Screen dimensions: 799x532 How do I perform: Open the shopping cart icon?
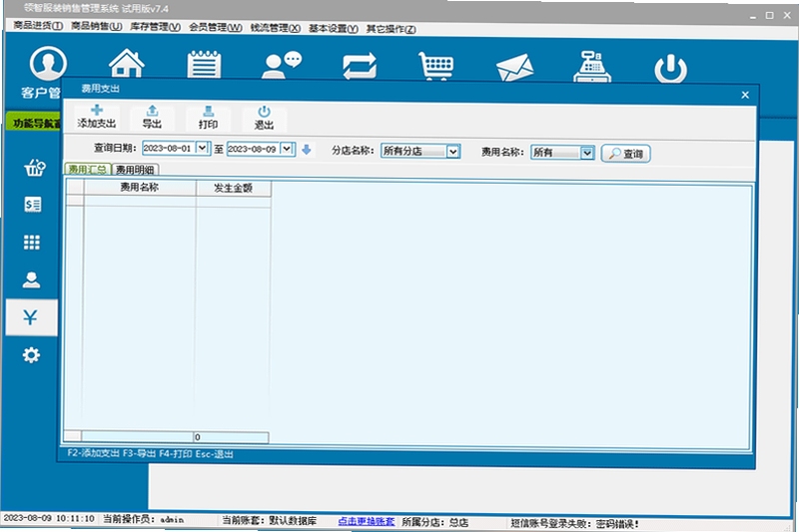[x=435, y=66]
